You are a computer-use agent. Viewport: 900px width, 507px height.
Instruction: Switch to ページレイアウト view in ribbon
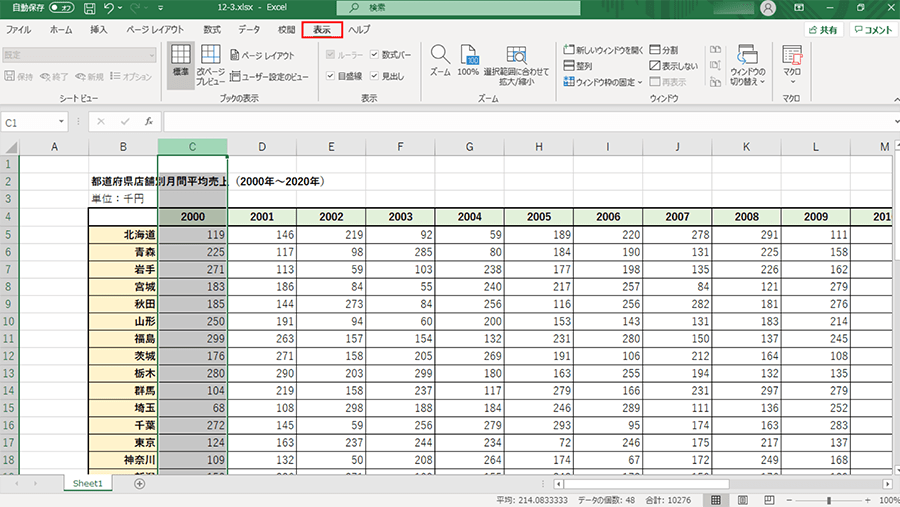[x=262, y=55]
